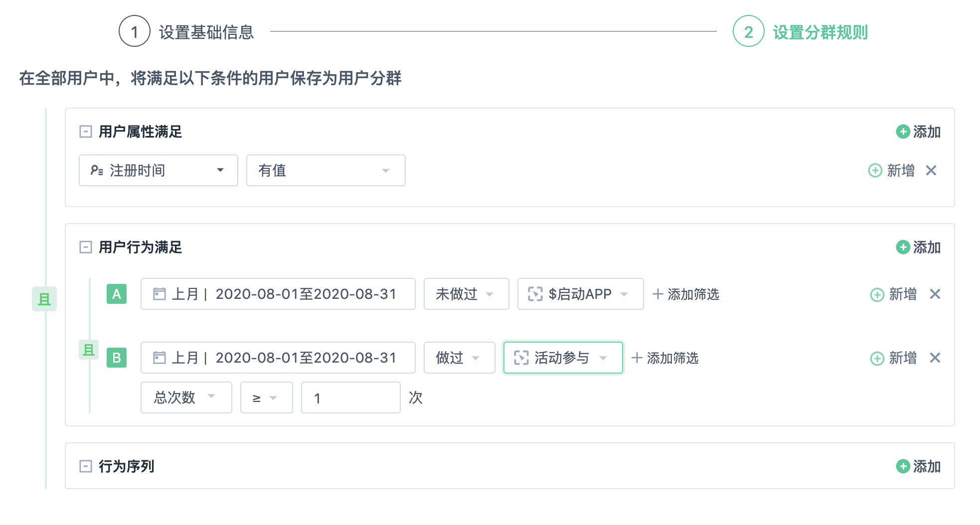Select step 2 设置分群规则
The image size is (980, 525).
point(801,31)
